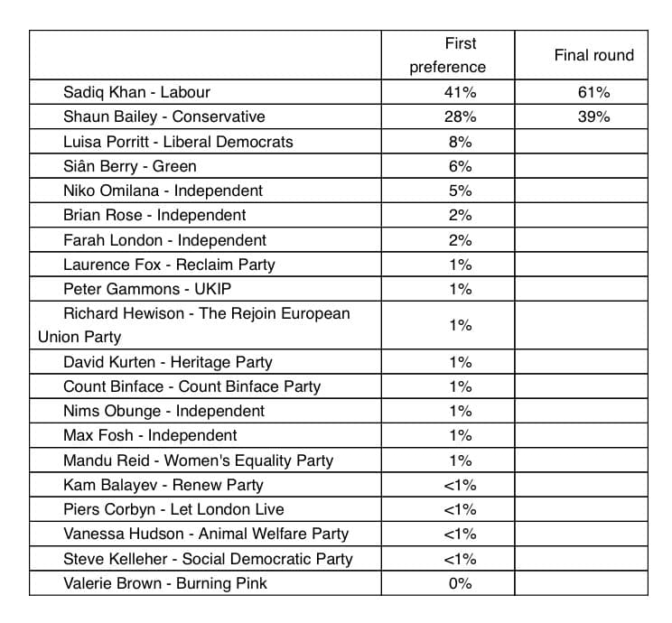Select Richard Hewison - Rejoin European Union Party cell
Image resolution: width=672 pixels, height=623 pixels.
[x=205, y=325]
